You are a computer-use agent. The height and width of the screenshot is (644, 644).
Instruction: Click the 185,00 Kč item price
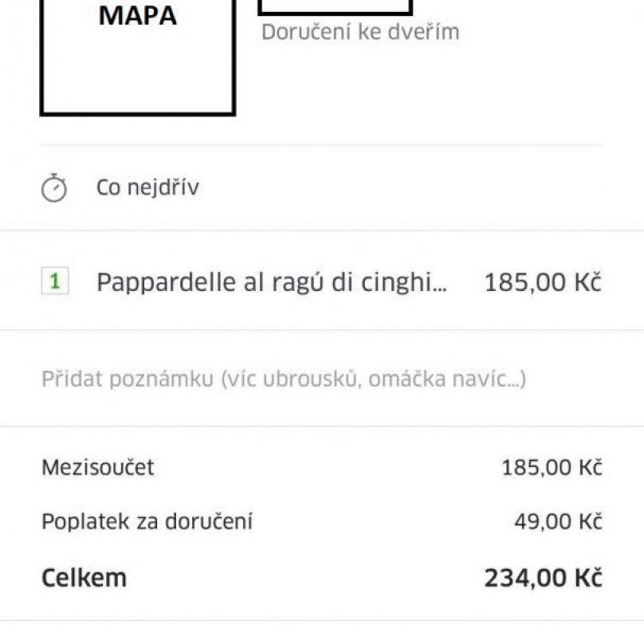(543, 282)
